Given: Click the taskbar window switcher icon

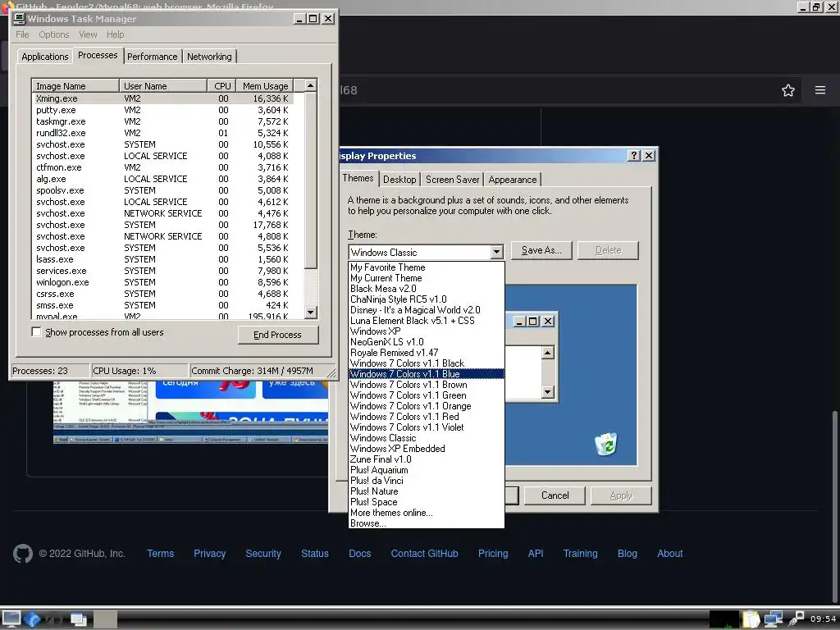Looking at the screenshot, I should click(x=78, y=619).
